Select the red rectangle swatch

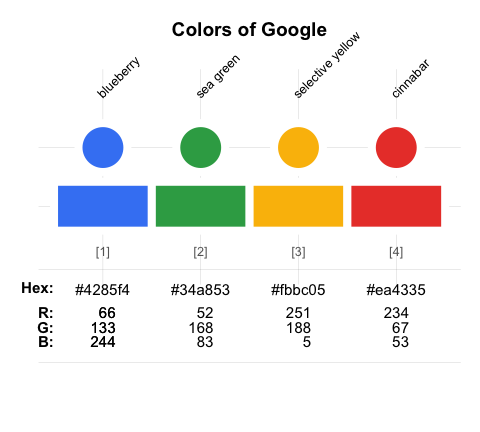click(x=396, y=206)
